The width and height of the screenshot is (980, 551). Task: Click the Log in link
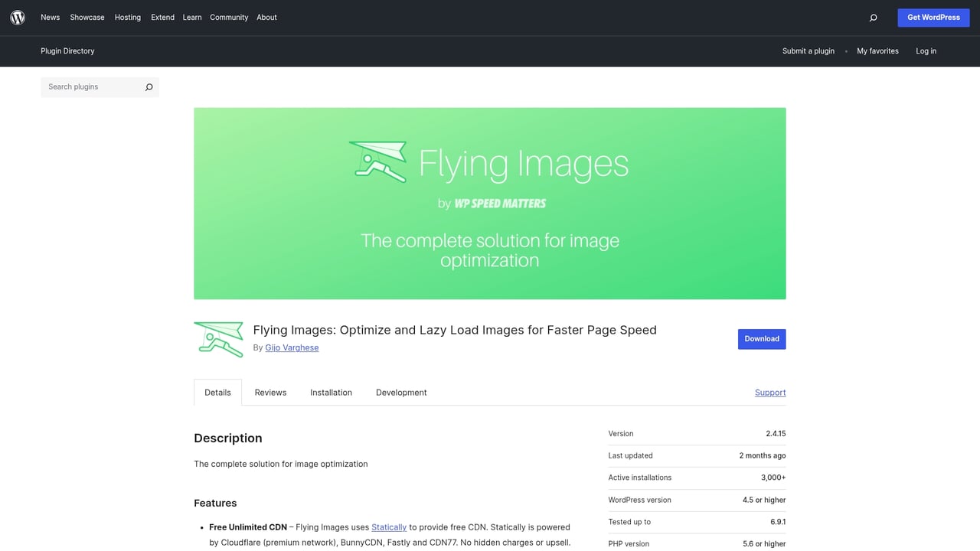coord(926,51)
